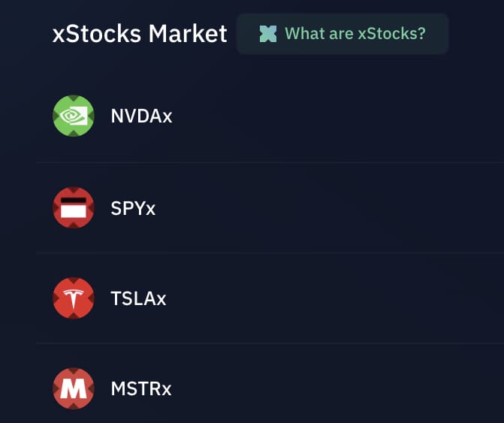Screen dimensions: 504x423
Task: Open the TSLAx market row
Action: point(270,298)
